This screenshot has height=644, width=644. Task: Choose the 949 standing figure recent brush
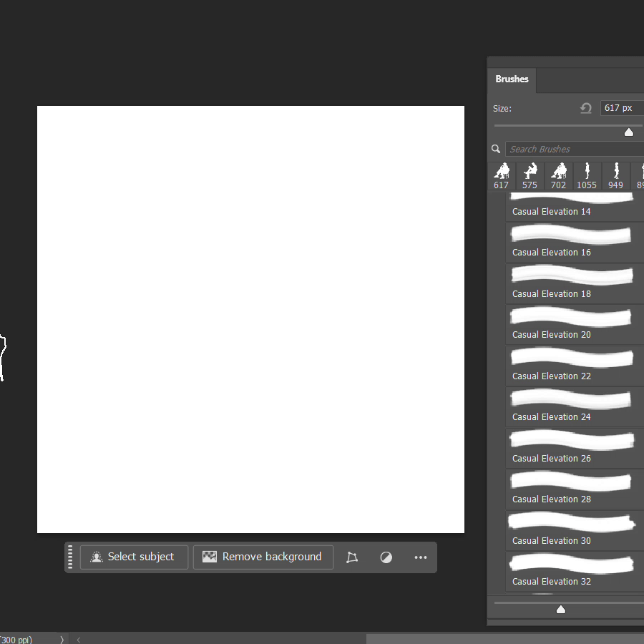pyautogui.click(x=615, y=175)
